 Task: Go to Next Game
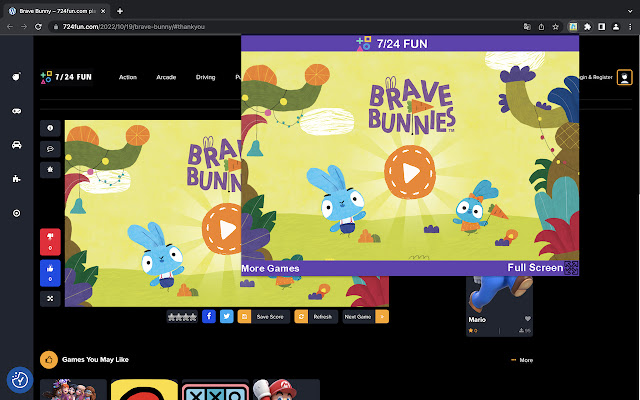pos(358,316)
